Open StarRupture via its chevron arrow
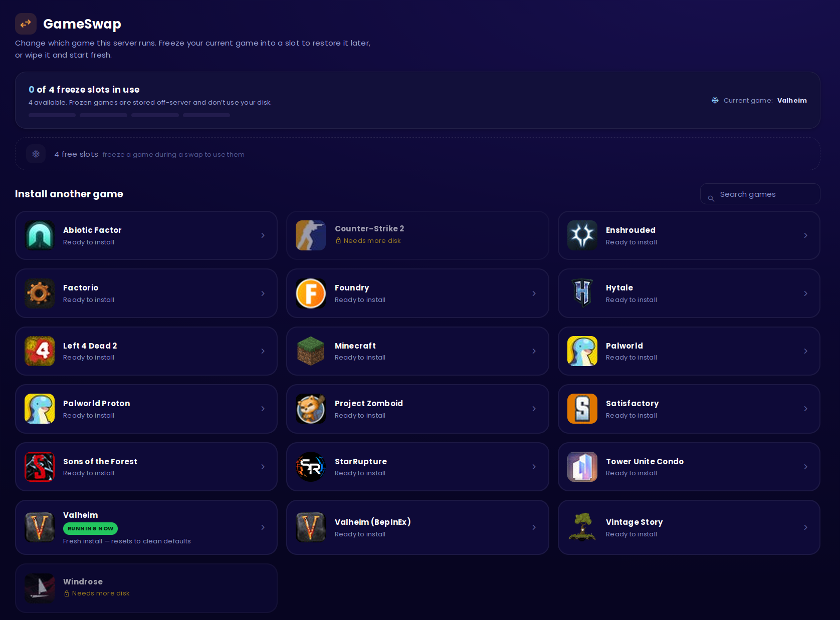840x620 pixels. coord(534,467)
